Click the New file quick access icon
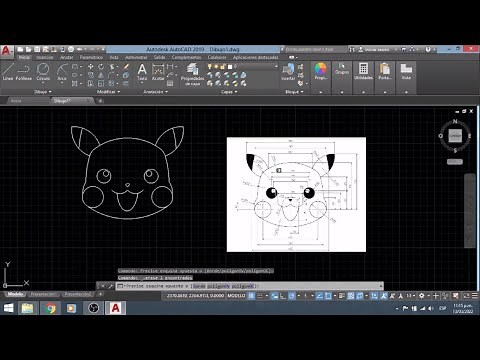Viewport: 480px width, 360px height. tap(20, 49)
